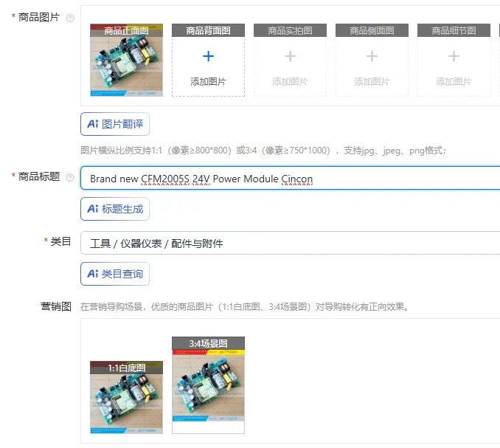This screenshot has height=448, width=500.
Task: Click the plus icon under 商品实拍图
Action: click(x=290, y=56)
